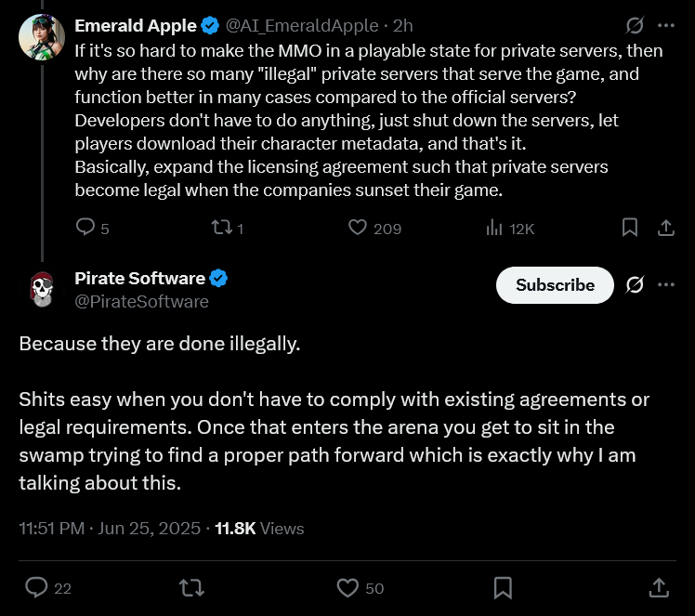The width and height of the screenshot is (695, 616).
Task: Open reply icon on Emerald Apple's post
Action: click(x=85, y=227)
